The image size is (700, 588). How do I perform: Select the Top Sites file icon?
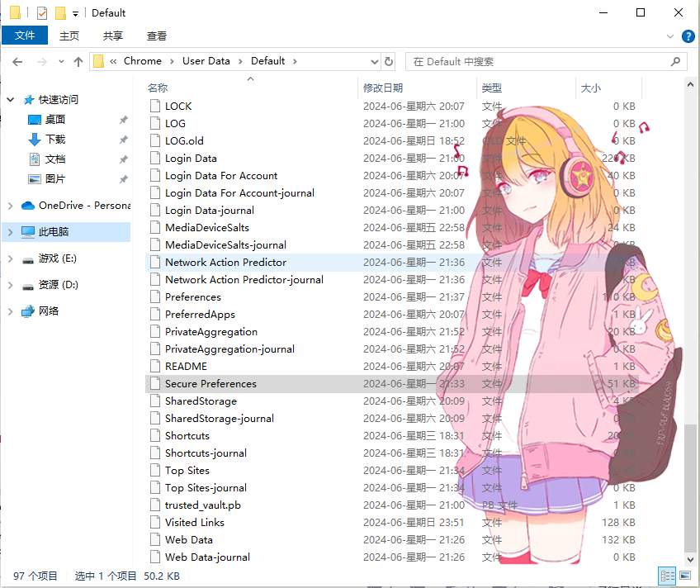(155, 470)
